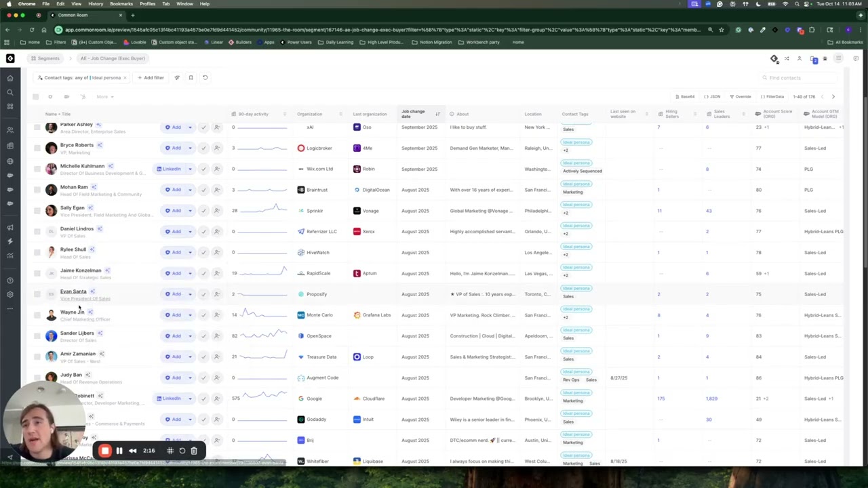Image resolution: width=868 pixels, height=488 pixels.
Task: Click the Common Room logo at top left
Action: tap(10, 58)
